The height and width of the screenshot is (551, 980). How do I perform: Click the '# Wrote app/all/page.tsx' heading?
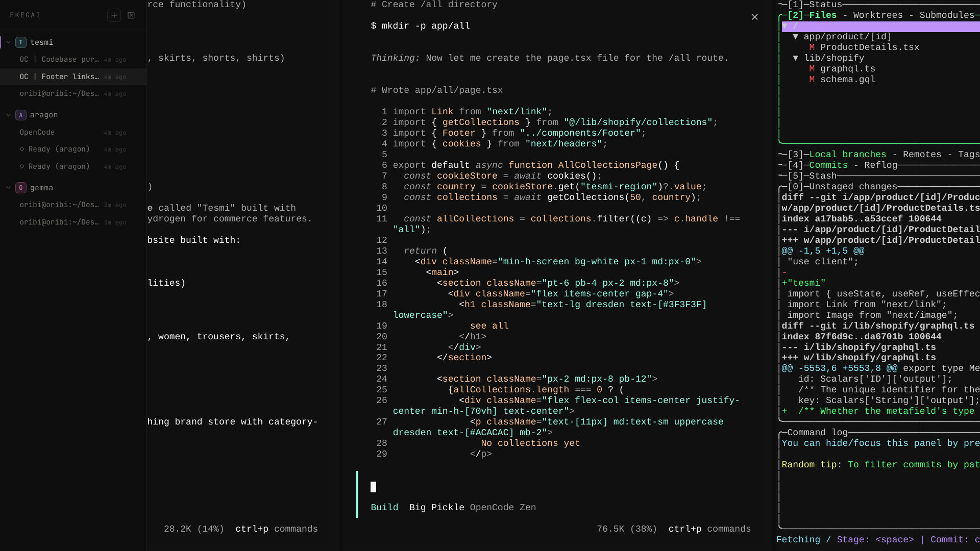[x=436, y=90]
